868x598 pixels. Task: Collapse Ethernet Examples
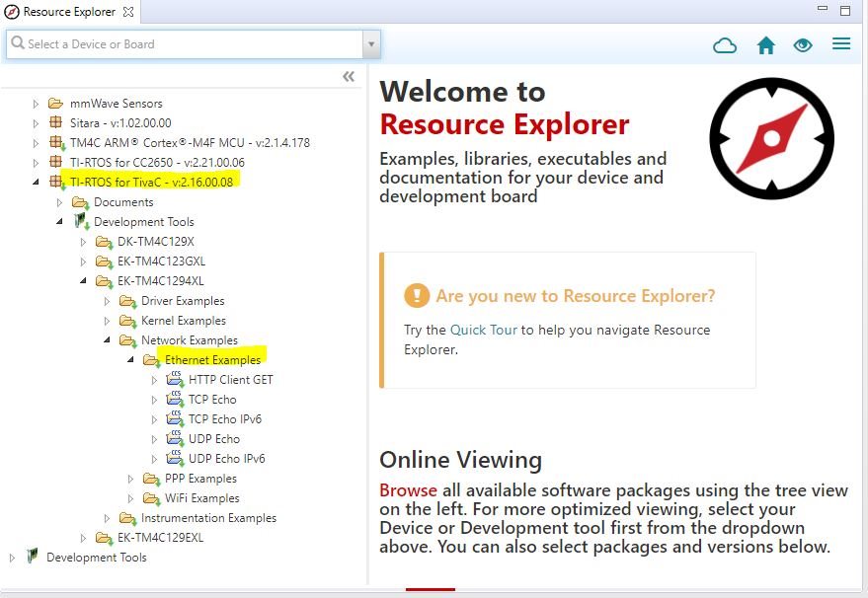pyautogui.click(x=130, y=360)
